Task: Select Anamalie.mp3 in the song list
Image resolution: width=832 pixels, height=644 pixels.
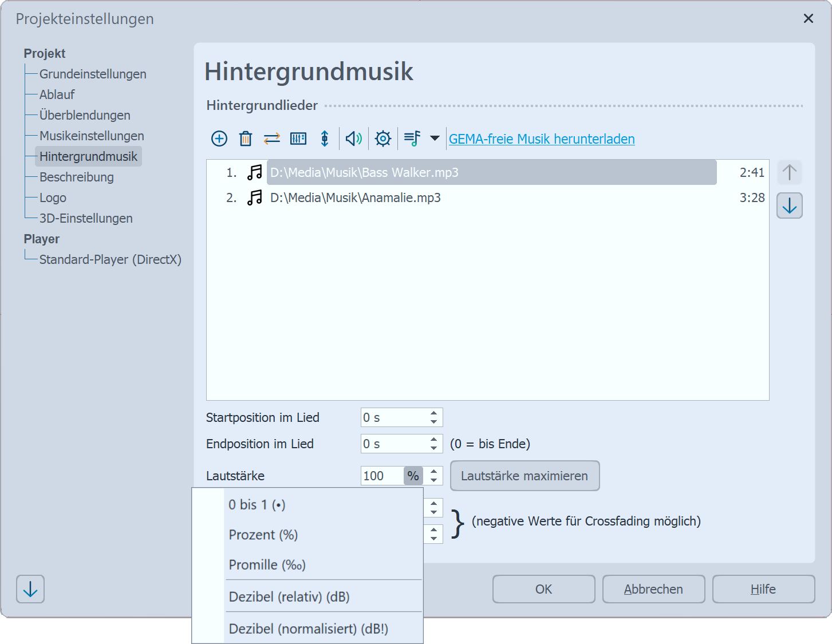Action: (355, 198)
